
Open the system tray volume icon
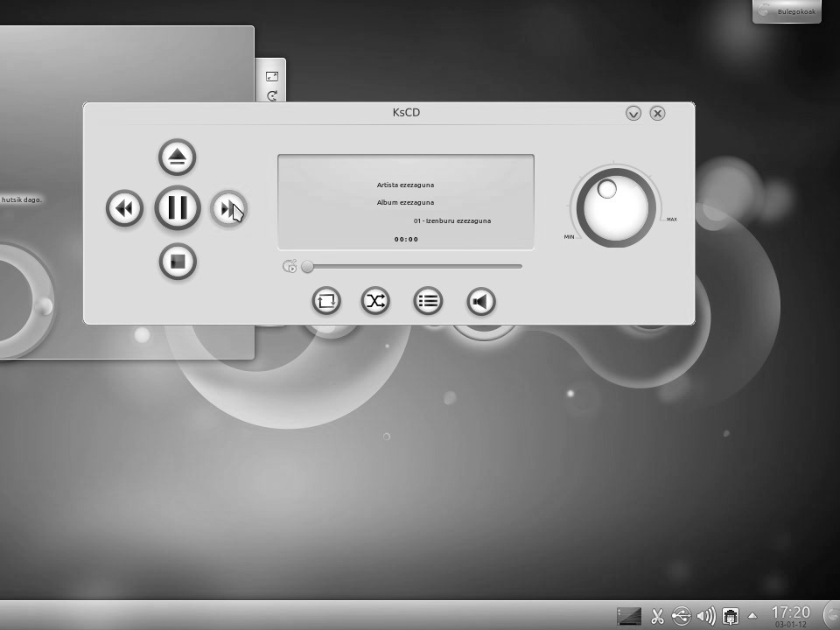[706, 616]
